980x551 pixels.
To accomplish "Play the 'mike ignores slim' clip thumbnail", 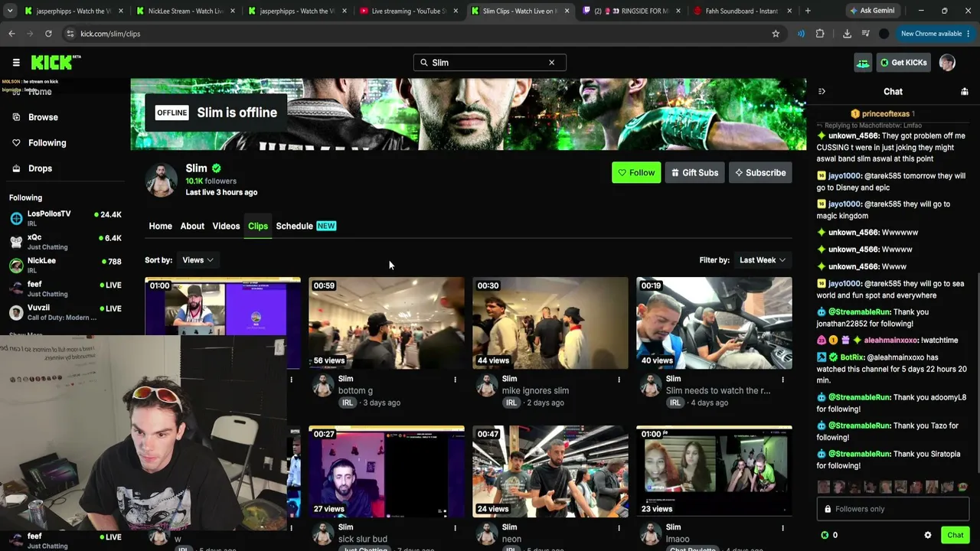I will tap(550, 323).
